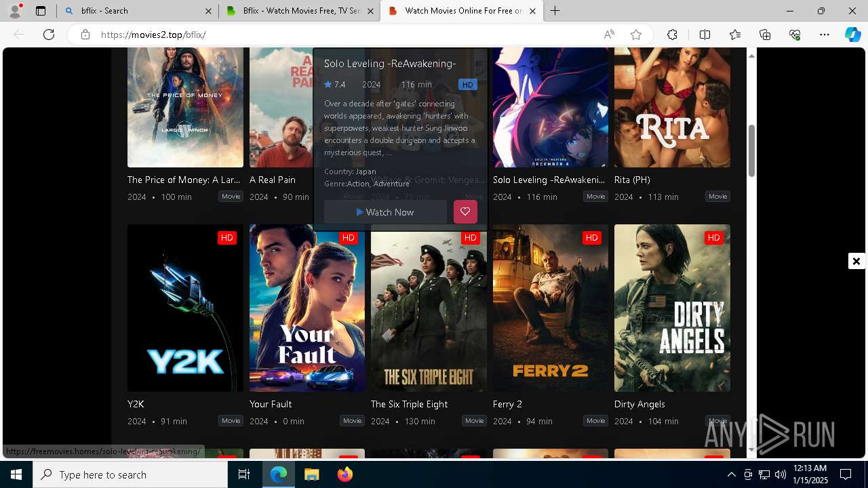This screenshot has height=488, width=868.
Task: Click the Dirty Angels title link
Action: [639, 404]
